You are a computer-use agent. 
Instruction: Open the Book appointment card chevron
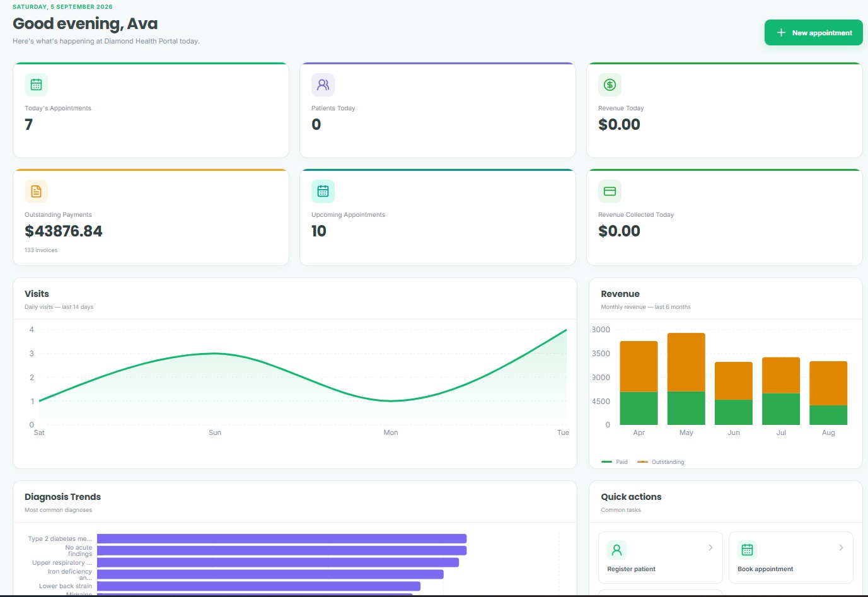click(841, 548)
